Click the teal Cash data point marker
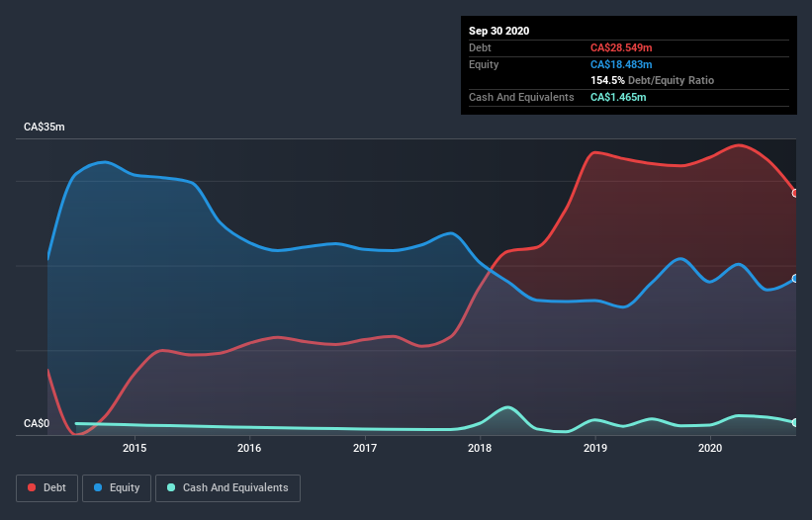Image resolution: width=812 pixels, height=520 pixels. [795, 423]
